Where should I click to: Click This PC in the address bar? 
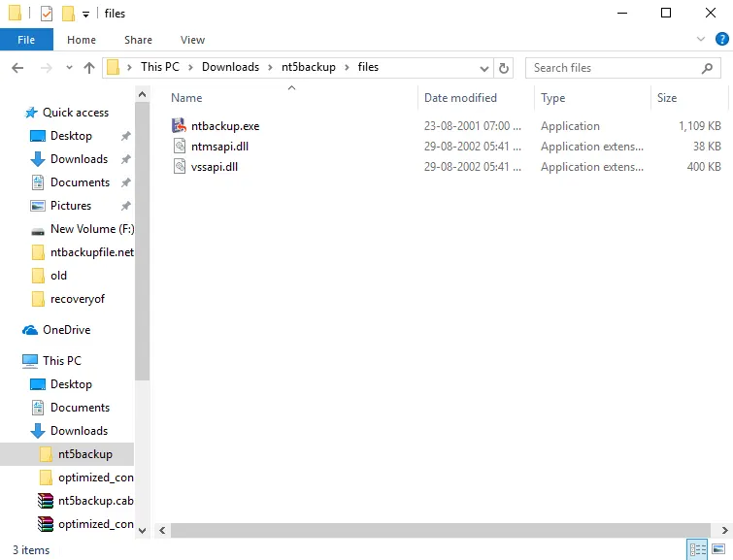160,67
